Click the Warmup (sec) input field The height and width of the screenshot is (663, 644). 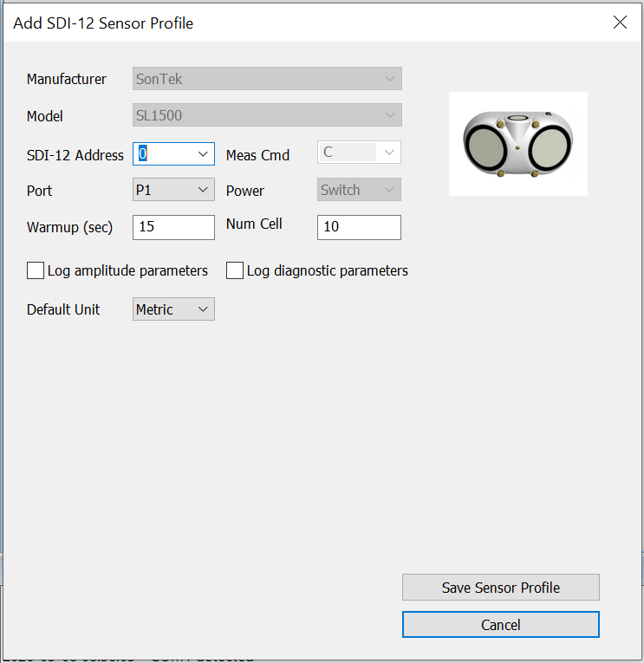click(173, 227)
